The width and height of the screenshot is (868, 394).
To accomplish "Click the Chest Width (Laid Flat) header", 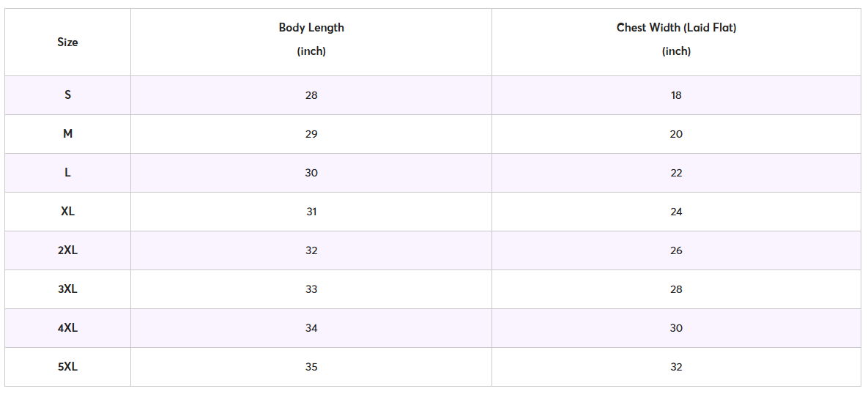I will coord(676,28).
